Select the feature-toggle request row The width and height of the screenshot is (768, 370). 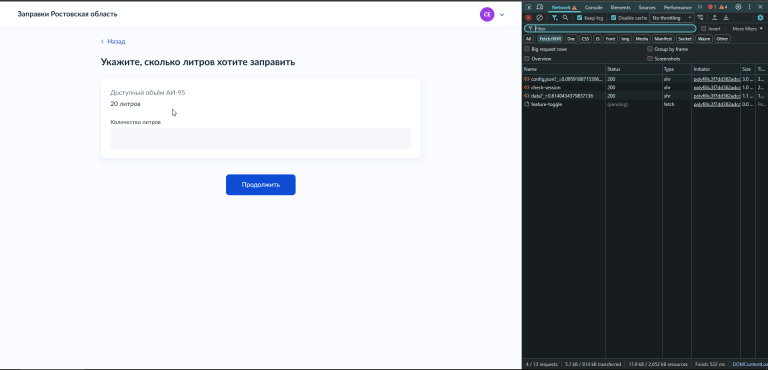point(645,104)
